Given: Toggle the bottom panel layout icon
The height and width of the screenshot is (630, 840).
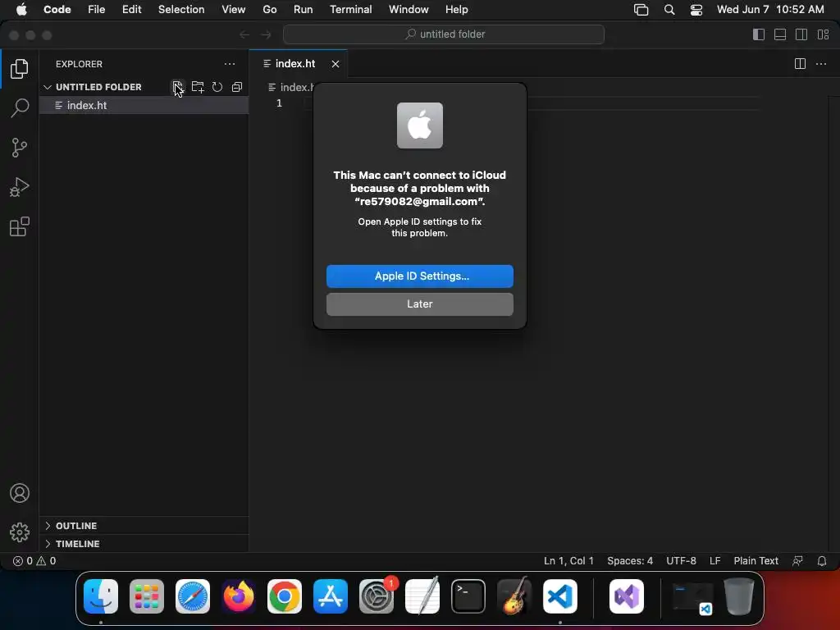Looking at the screenshot, I should click(780, 34).
